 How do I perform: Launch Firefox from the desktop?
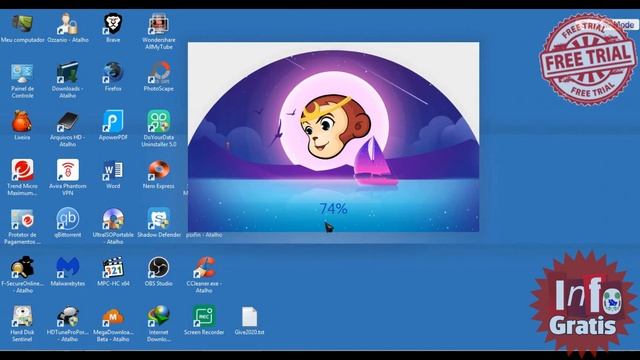click(113, 73)
